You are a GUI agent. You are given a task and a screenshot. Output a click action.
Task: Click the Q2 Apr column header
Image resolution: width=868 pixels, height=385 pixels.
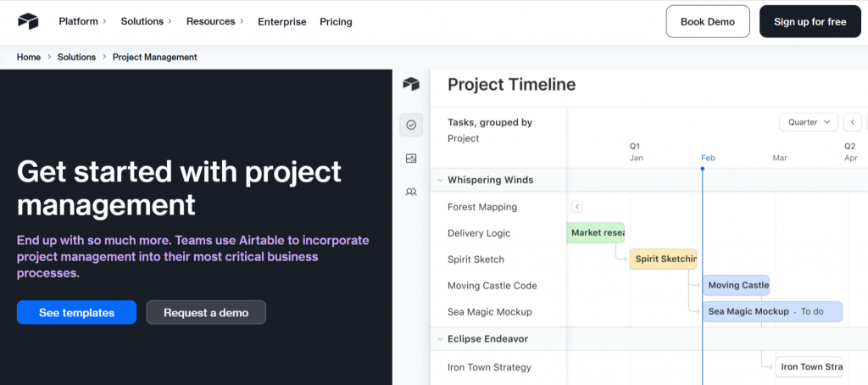point(850,153)
